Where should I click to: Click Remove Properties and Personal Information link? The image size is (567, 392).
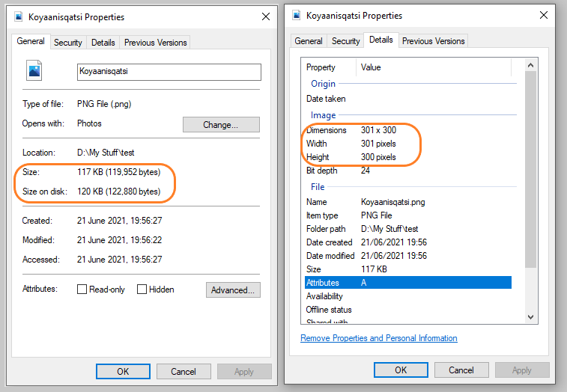[x=378, y=338]
